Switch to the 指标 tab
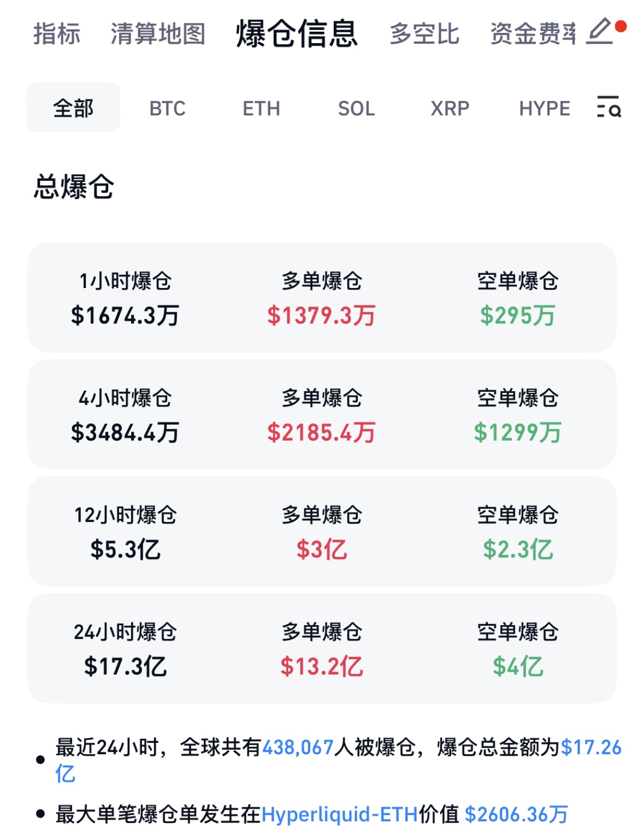The image size is (644, 840). [57, 34]
